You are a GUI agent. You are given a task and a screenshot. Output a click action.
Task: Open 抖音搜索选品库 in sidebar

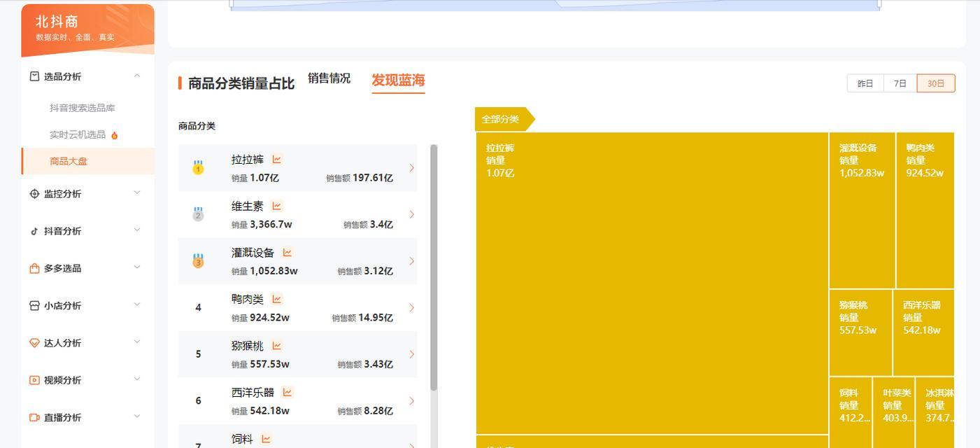[83, 108]
